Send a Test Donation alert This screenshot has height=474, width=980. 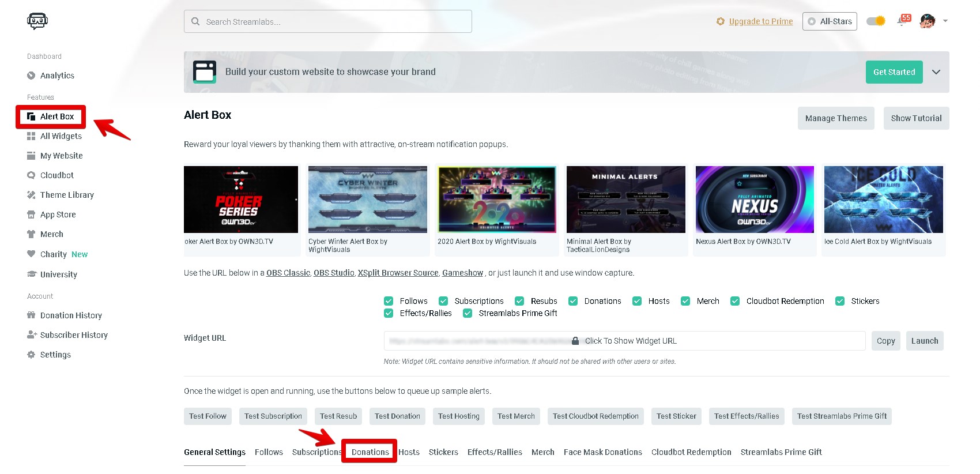pos(397,416)
